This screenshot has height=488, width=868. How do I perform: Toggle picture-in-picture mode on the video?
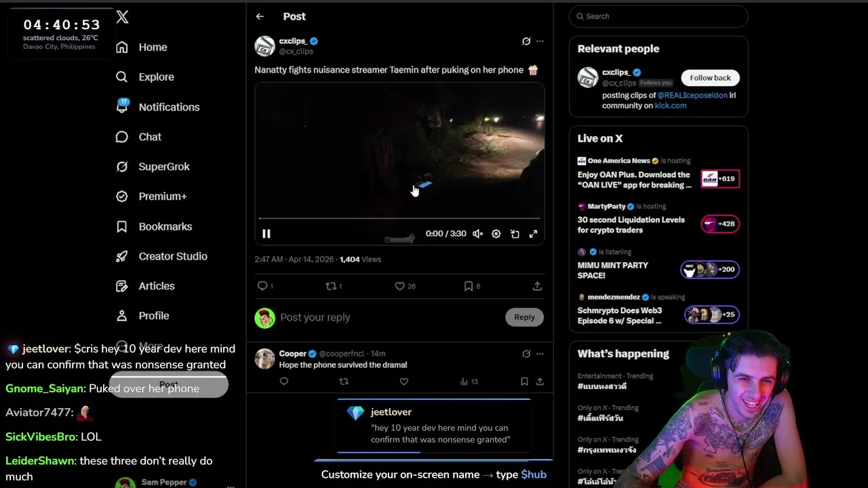click(515, 234)
